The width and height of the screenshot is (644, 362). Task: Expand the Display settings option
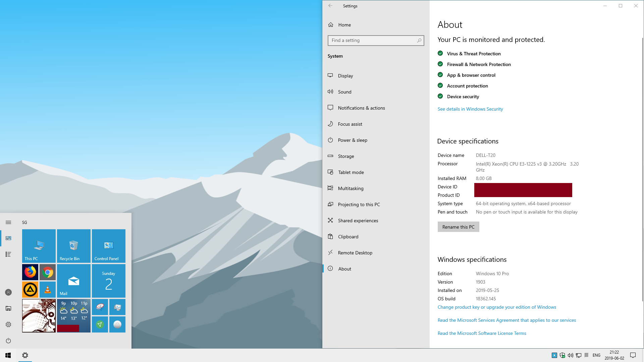click(x=345, y=75)
